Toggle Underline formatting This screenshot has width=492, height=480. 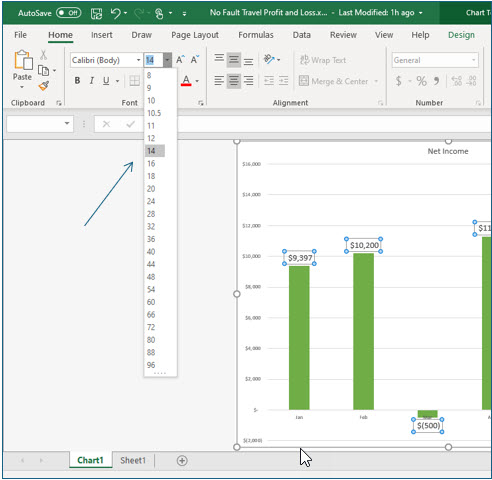pos(106,81)
